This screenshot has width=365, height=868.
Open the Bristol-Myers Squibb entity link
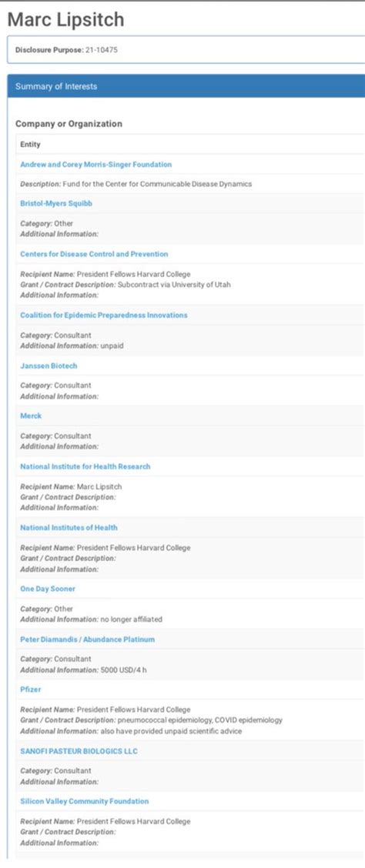tap(56, 203)
